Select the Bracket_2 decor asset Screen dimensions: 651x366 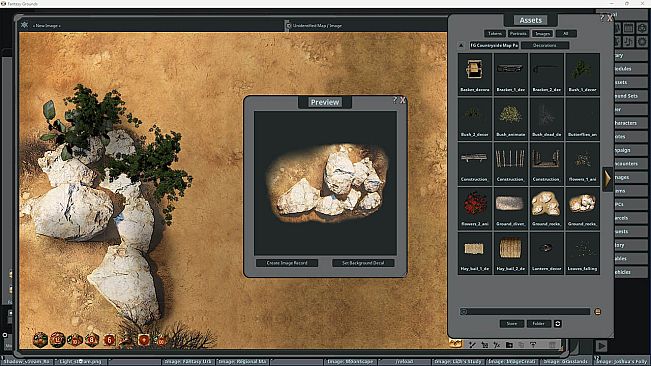click(x=546, y=73)
